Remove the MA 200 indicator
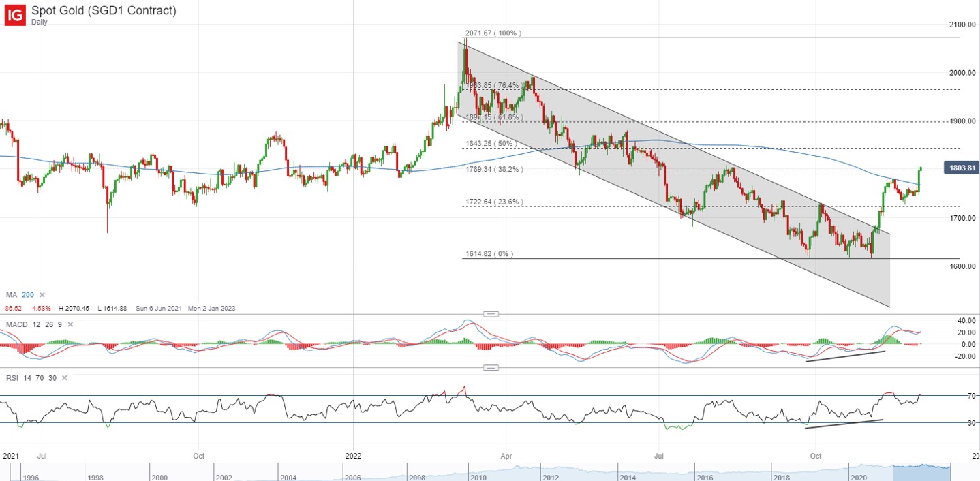Viewport: 980px width, 481px height. pyautogui.click(x=42, y=295)
